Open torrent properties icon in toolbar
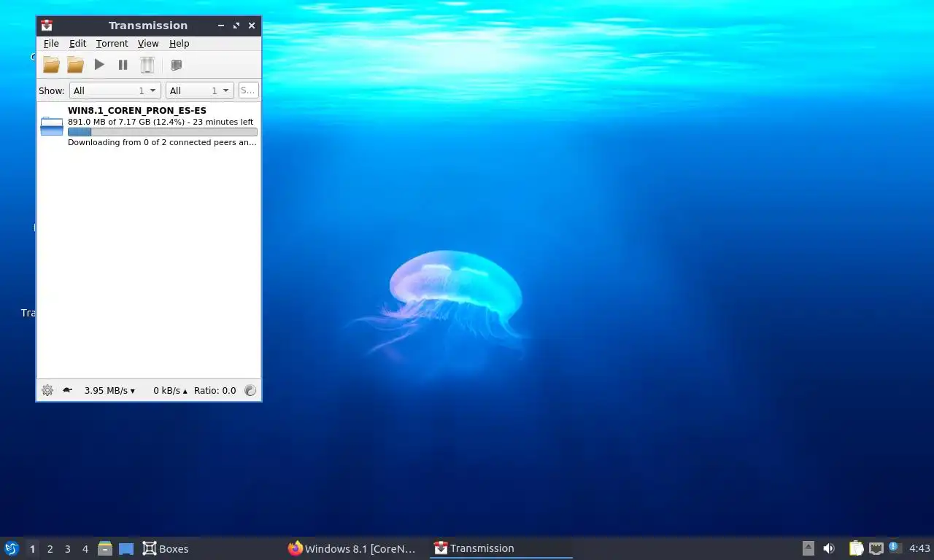Viewport: 934px width, 560px height. pos(176,65)
